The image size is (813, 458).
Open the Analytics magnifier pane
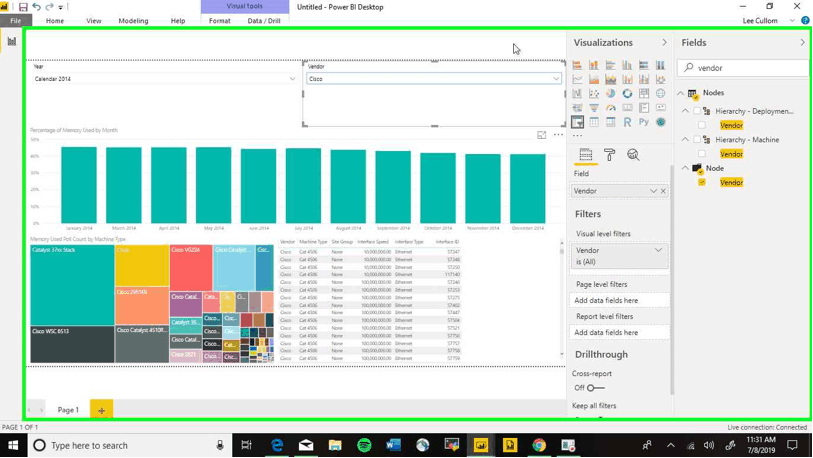tap(633, 155)
